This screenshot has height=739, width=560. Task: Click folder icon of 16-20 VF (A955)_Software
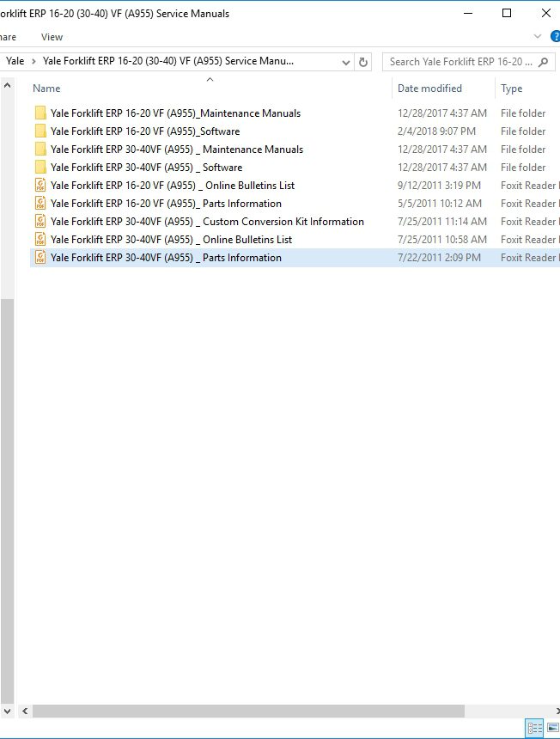pyautogui.click(x=40, y=131)
